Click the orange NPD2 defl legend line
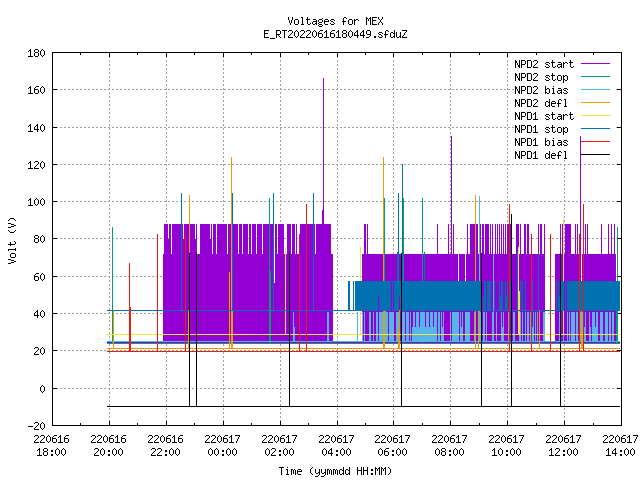This screenshot has width=640, height=480. [595, 103]
